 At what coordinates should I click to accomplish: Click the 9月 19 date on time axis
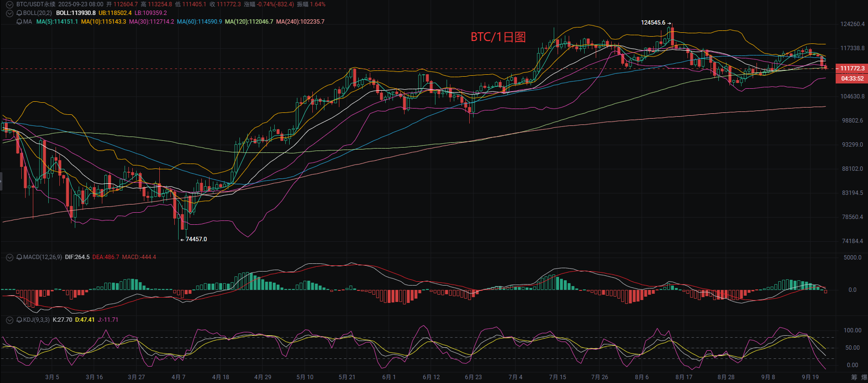811,377
